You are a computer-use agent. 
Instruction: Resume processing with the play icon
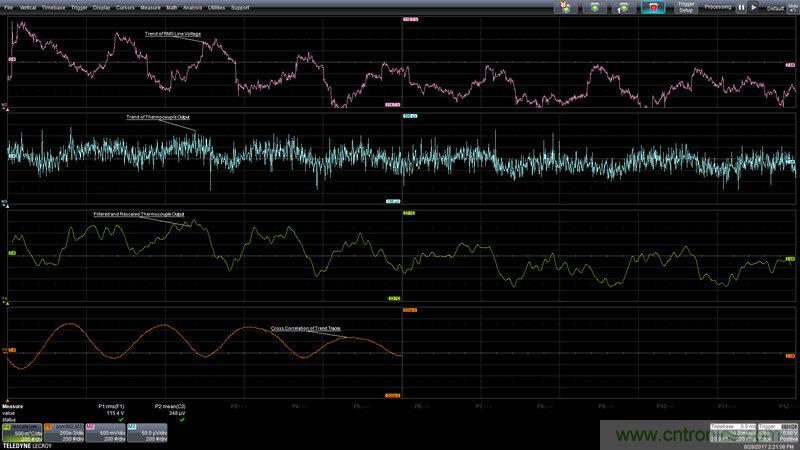coord(753,7)
